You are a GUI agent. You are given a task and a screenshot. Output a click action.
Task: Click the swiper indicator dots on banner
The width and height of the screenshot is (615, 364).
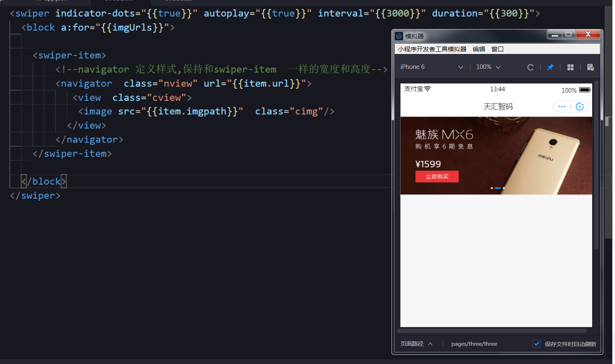pyautogui.click(x=498, y=188)
